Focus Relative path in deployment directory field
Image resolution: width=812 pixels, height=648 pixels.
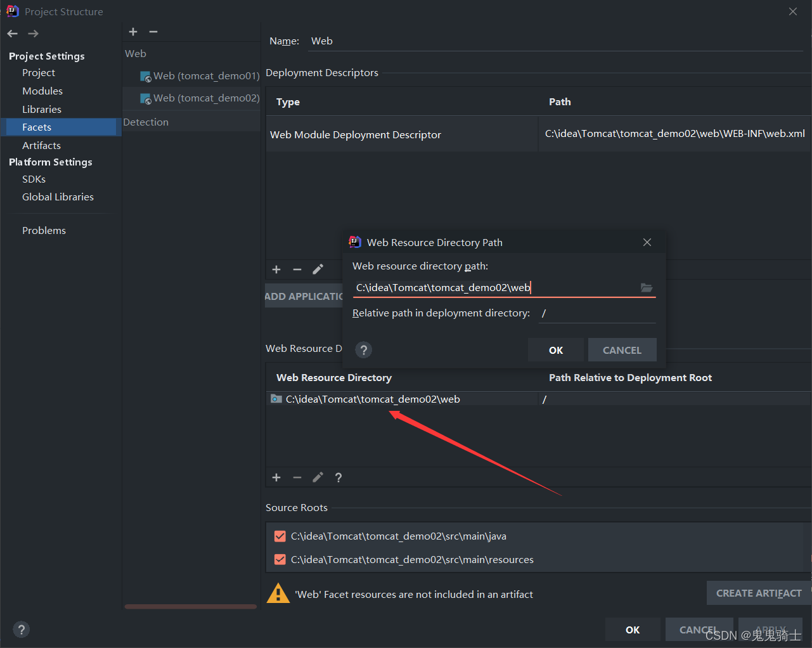[x=597, y=313]
